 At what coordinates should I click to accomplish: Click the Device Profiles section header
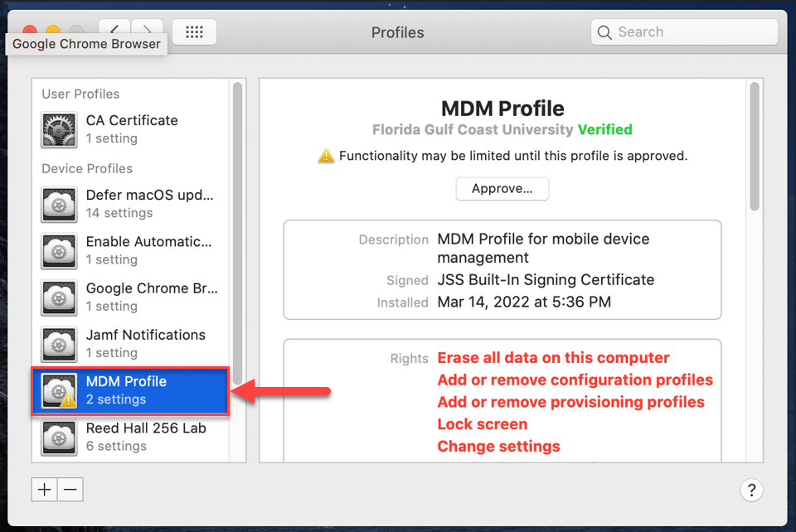[87, 168]
